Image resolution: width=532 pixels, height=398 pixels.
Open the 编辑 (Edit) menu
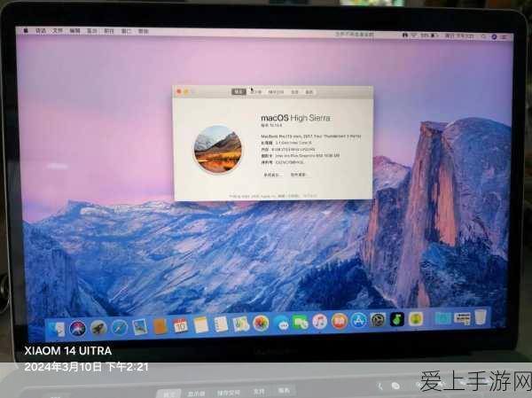pyautogui.click(x=74, y=31)
